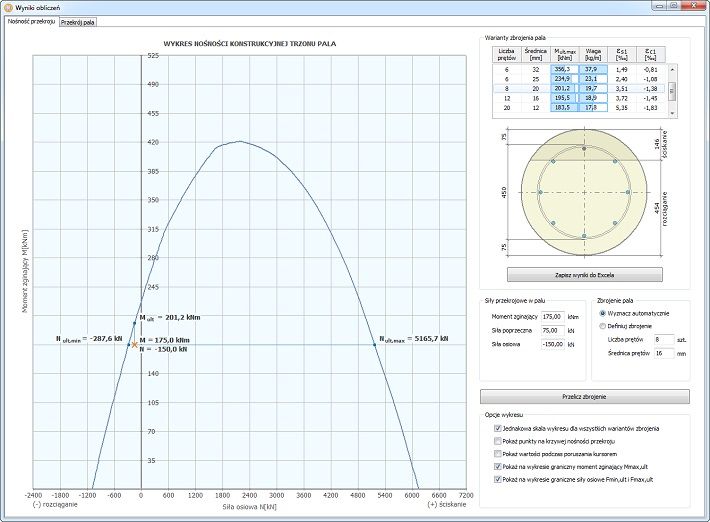Click the weight cell 19,7

(593, 88)
